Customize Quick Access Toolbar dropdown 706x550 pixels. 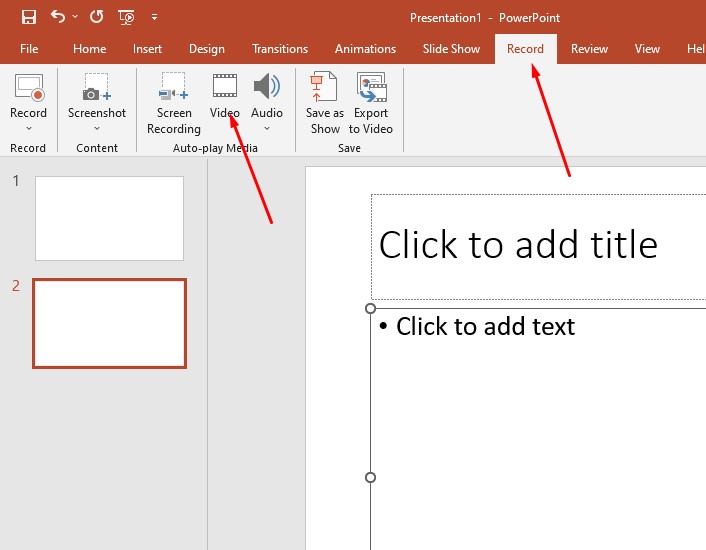[x=154, y=18]
